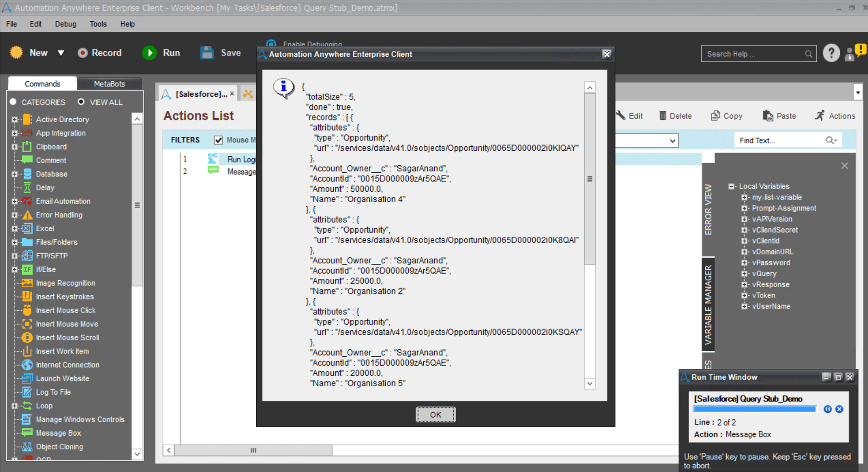Click the green Run icon

[149, 53]
